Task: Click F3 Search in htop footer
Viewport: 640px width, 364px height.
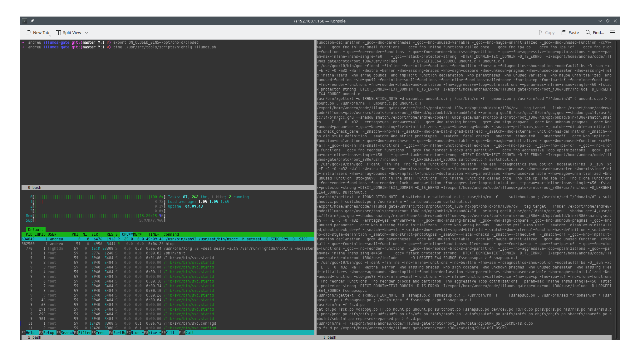Action: [65, 333]
